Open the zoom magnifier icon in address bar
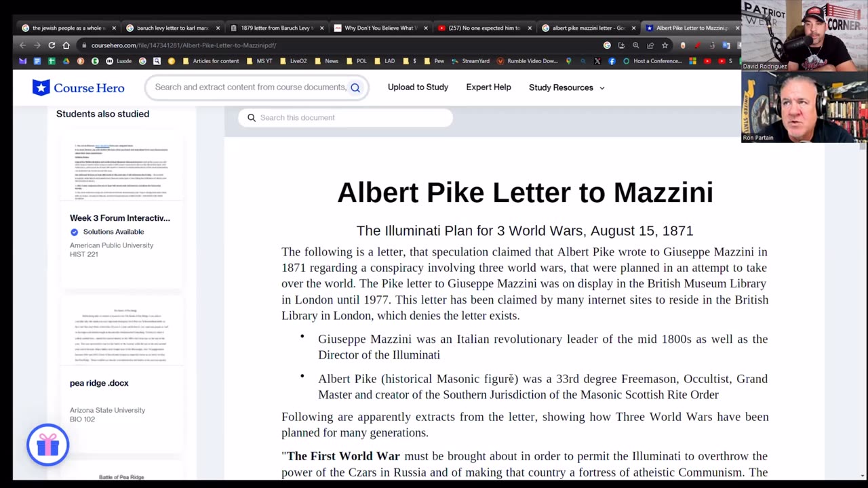 pyautogui.click(x=636, y=45)
